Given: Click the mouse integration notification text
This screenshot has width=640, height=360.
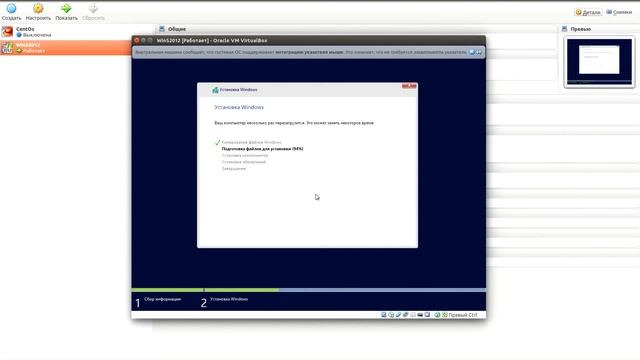Looking at the screenshot, I should point(300,52).
